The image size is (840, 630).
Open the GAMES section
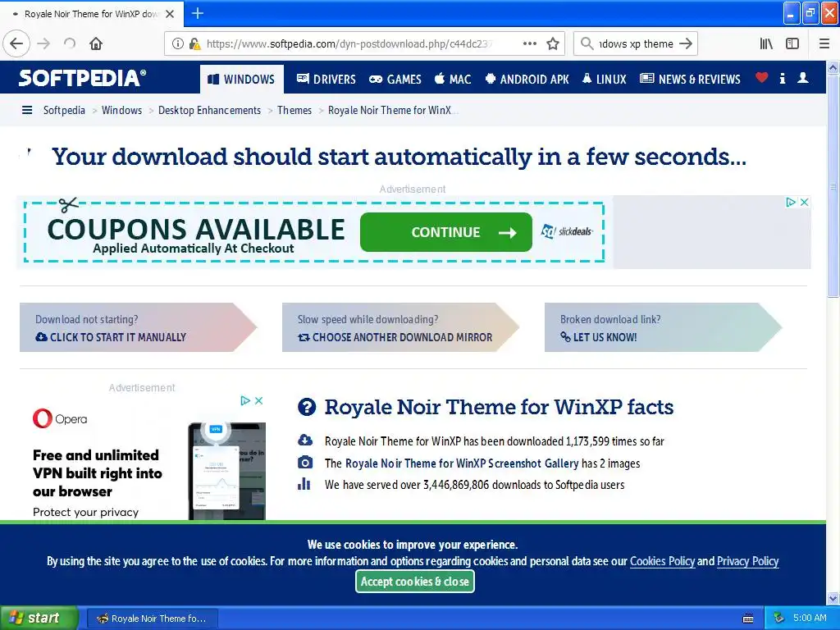(395, 80)
